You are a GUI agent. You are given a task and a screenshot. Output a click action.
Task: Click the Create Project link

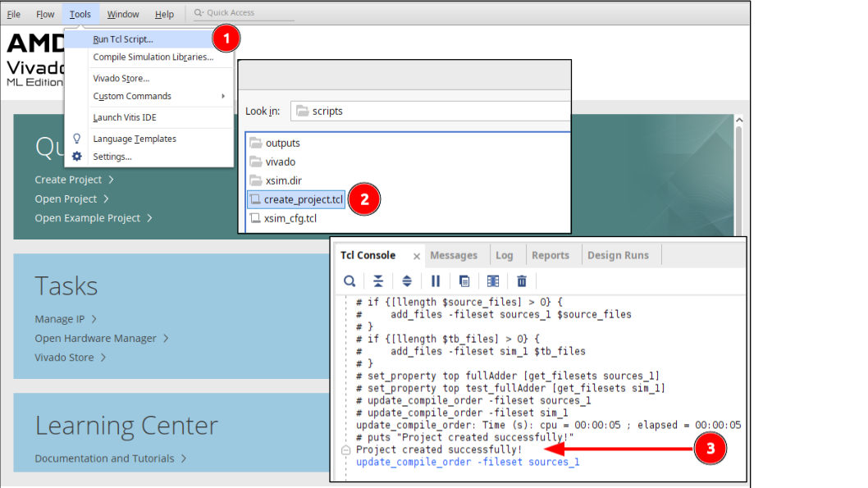click(74, 180)
